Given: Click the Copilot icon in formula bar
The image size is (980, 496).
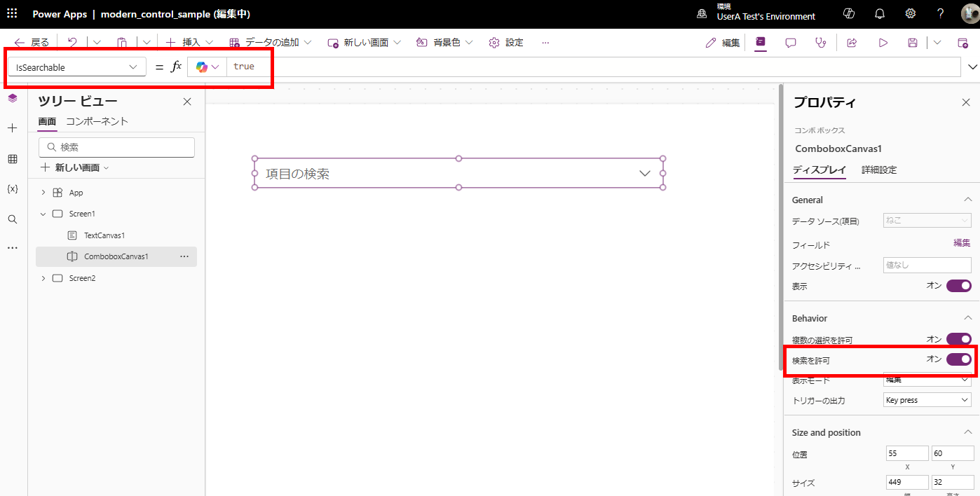Looking at the screenshot, I should [202, 67].
